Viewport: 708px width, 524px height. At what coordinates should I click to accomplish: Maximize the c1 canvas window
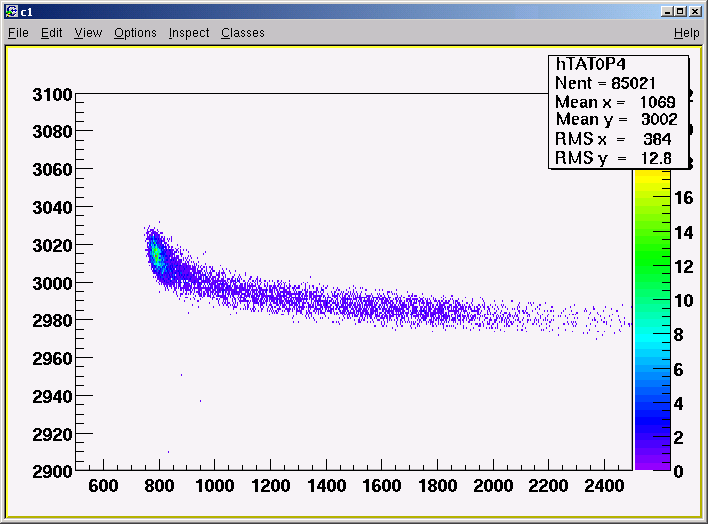[x=680, y=12]
